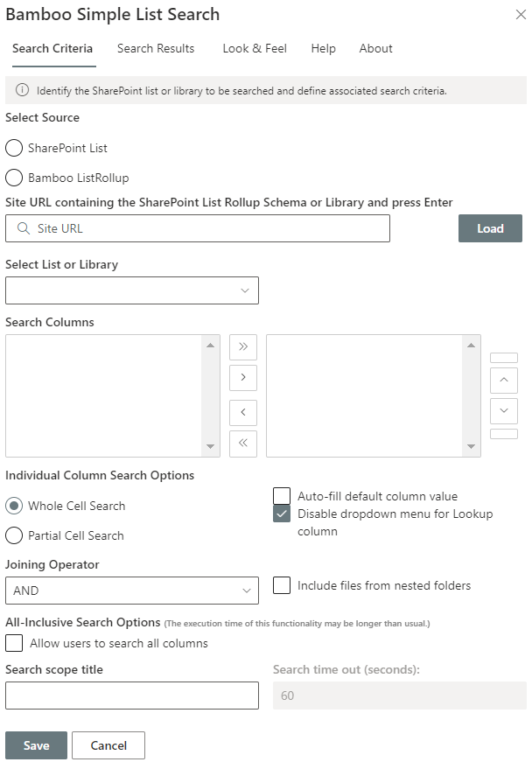Switch to the Search Results tab
The width and height of the screenshot is (532, 762).
[x=156, y=49]
